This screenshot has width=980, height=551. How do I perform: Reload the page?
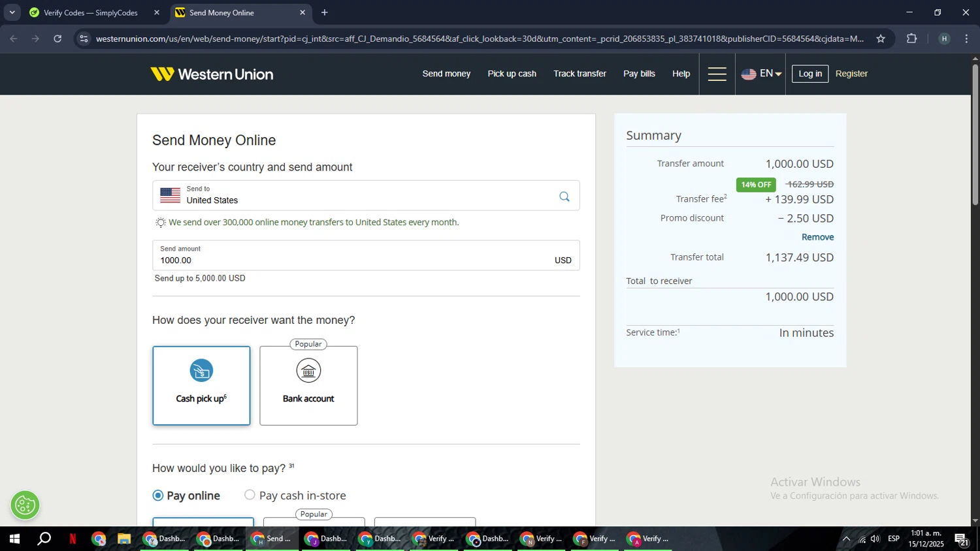[57, 39]
